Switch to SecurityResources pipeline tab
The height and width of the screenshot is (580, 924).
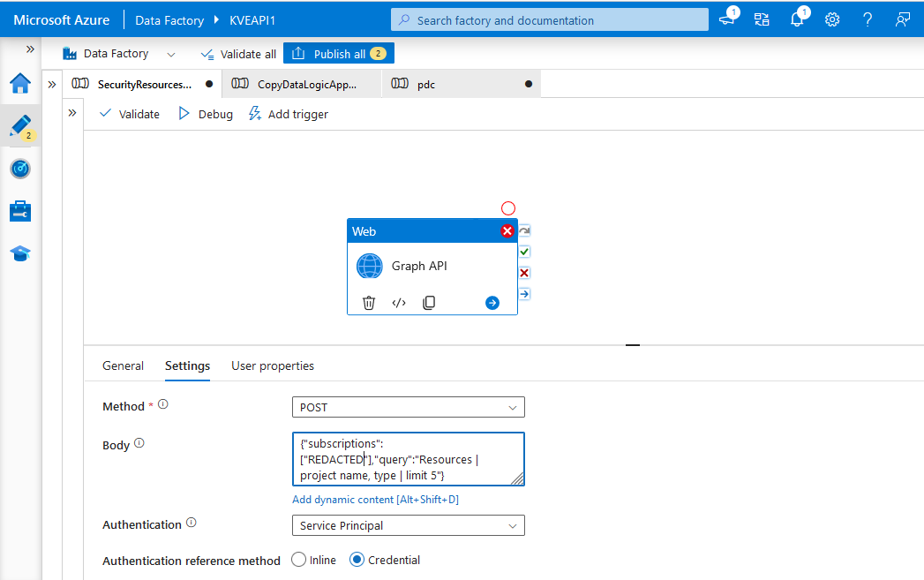[x=143, y=84]
